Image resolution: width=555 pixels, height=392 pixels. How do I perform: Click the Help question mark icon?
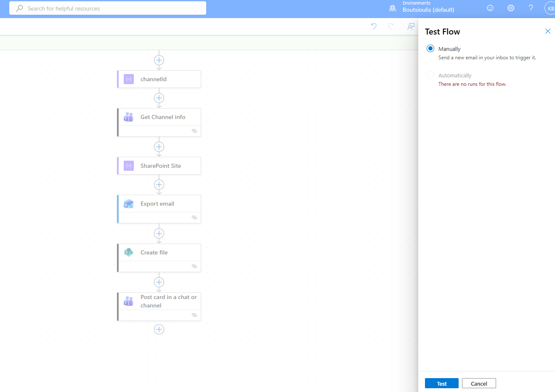(x=531, y=8)
